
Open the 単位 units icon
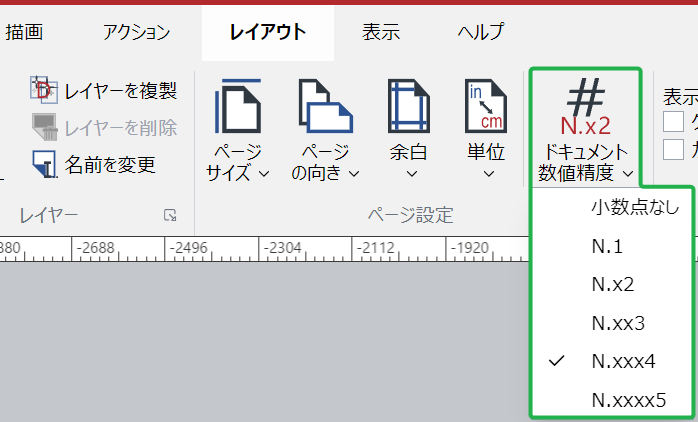point(486,106)
